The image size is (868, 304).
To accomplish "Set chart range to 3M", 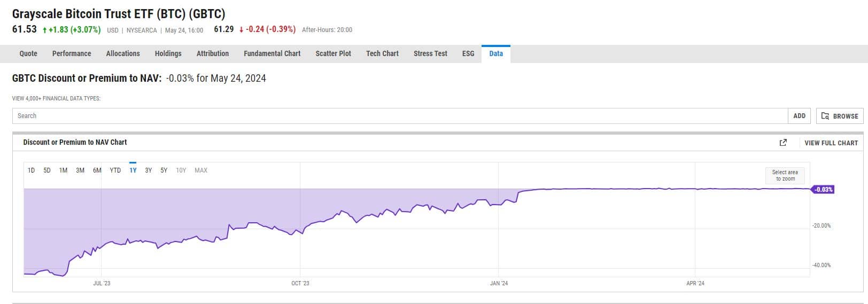I will 80,170.
